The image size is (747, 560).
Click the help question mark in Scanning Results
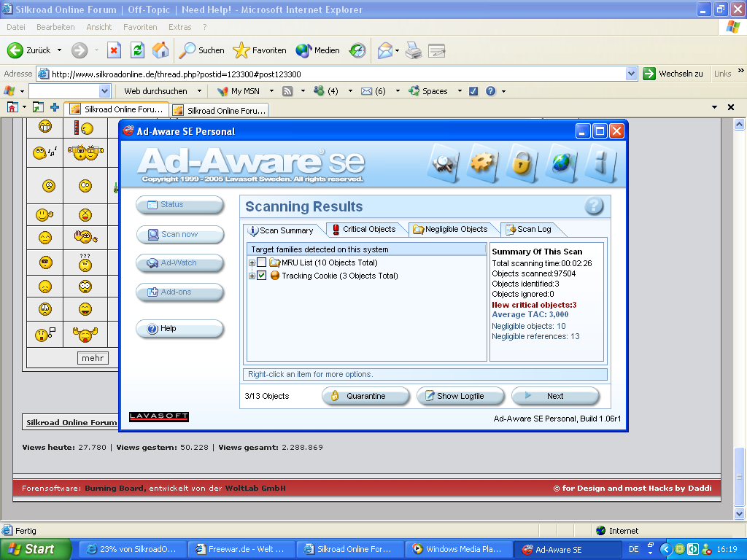tap(594, 206)
